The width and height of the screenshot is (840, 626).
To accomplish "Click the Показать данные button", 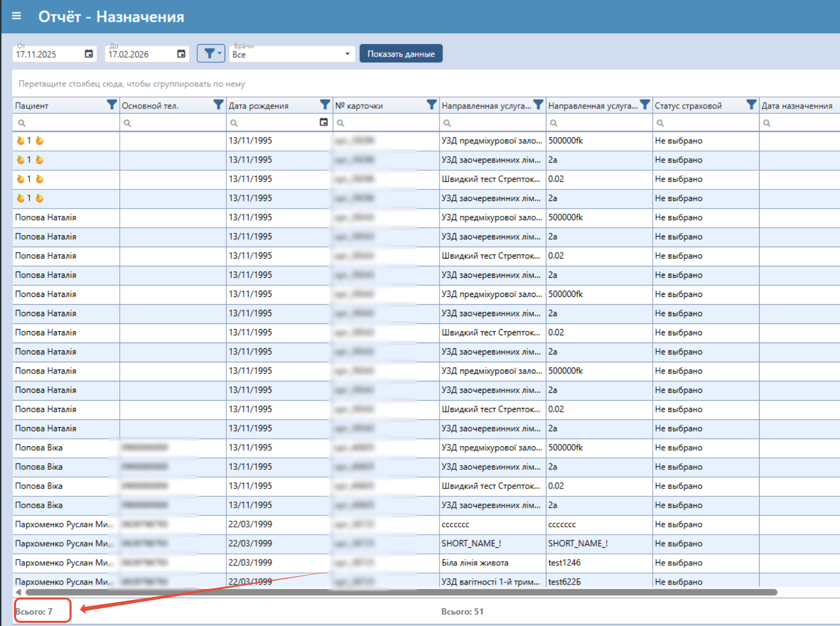I will (x=401, y=53).
